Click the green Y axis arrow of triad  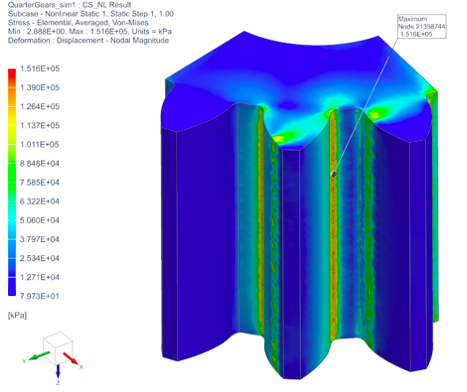click(39, 356)
